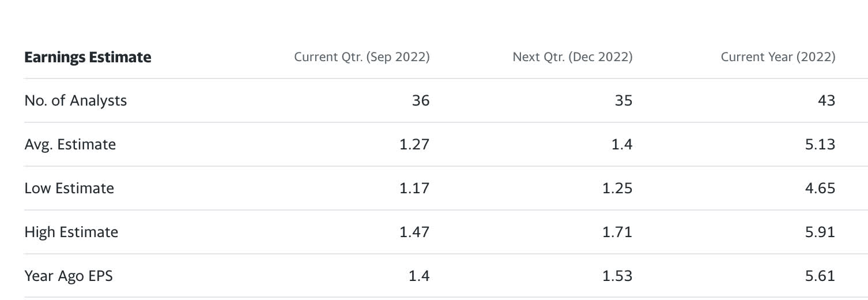
Task: Select the high estimate value 5.91
Action: tap(820, 232)
